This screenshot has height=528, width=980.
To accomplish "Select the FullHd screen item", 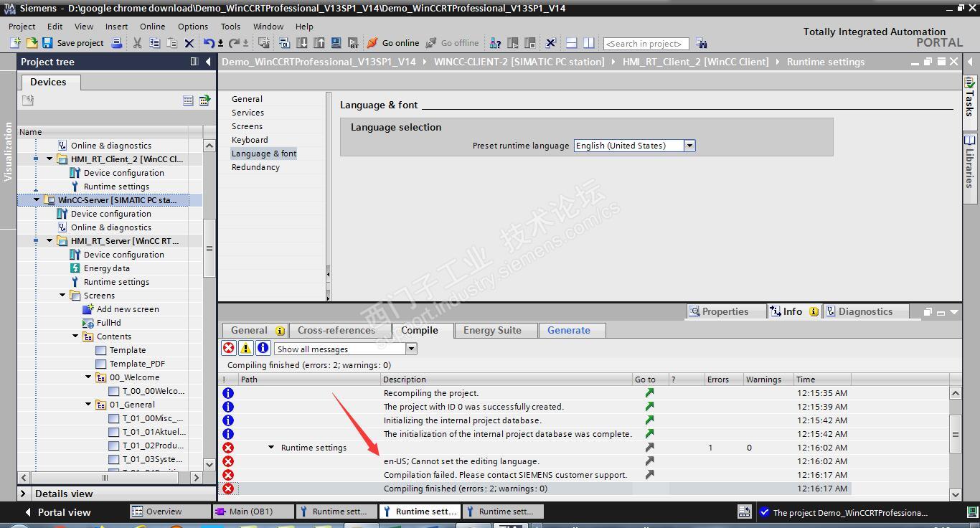I will (108, 323).
